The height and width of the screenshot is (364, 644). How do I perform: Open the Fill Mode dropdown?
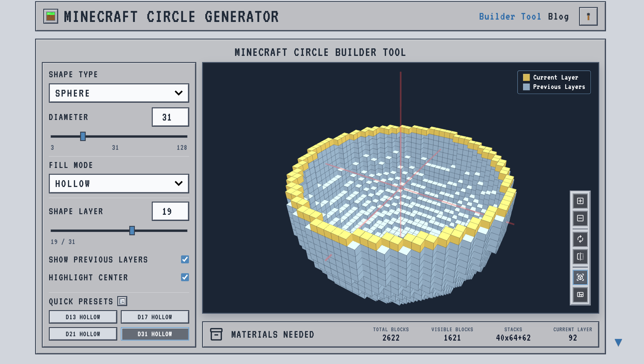point(119,183)
